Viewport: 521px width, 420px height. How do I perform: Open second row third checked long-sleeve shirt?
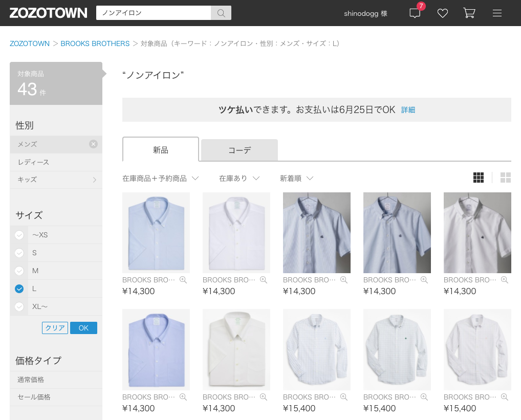(x=317, y=349)
